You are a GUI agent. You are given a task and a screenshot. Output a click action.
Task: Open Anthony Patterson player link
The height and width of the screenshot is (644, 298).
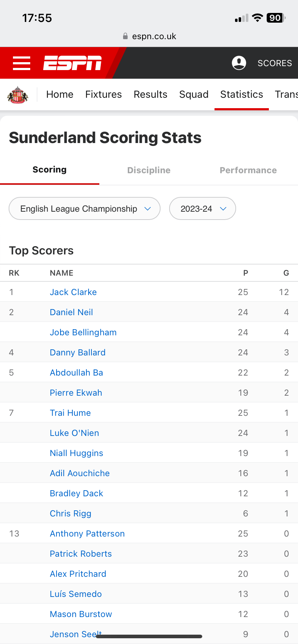pos(87,534)
